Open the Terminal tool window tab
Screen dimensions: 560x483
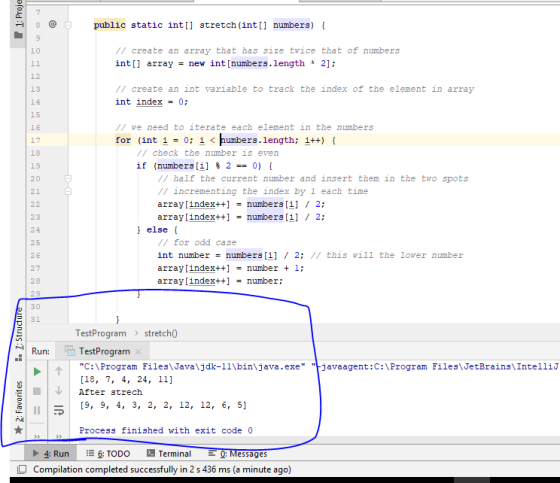(x=169, y=454)
